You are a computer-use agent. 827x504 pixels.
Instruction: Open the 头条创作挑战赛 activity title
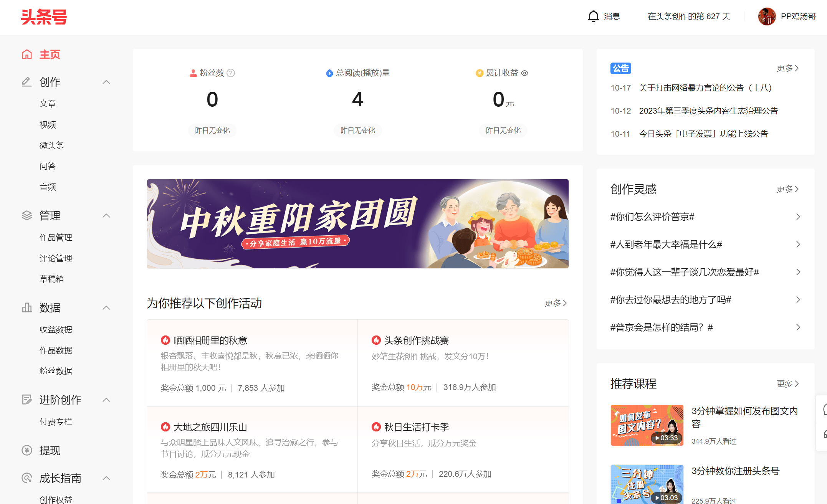click(417, 340)
